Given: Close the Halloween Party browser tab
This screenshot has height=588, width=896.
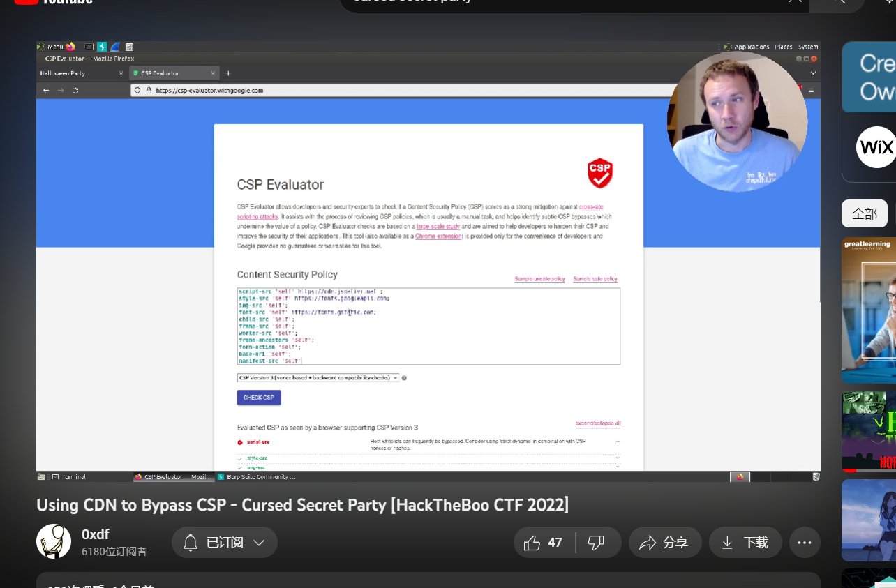Looking at the screenshot, I should 121,73.
